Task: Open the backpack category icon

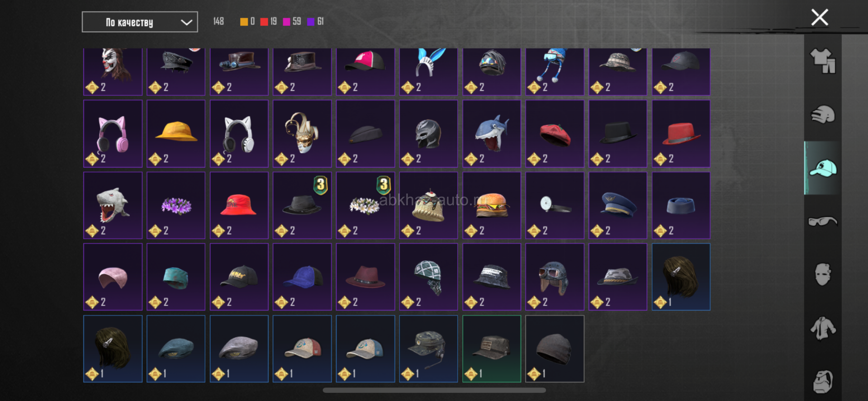Action: click(823, 382)
